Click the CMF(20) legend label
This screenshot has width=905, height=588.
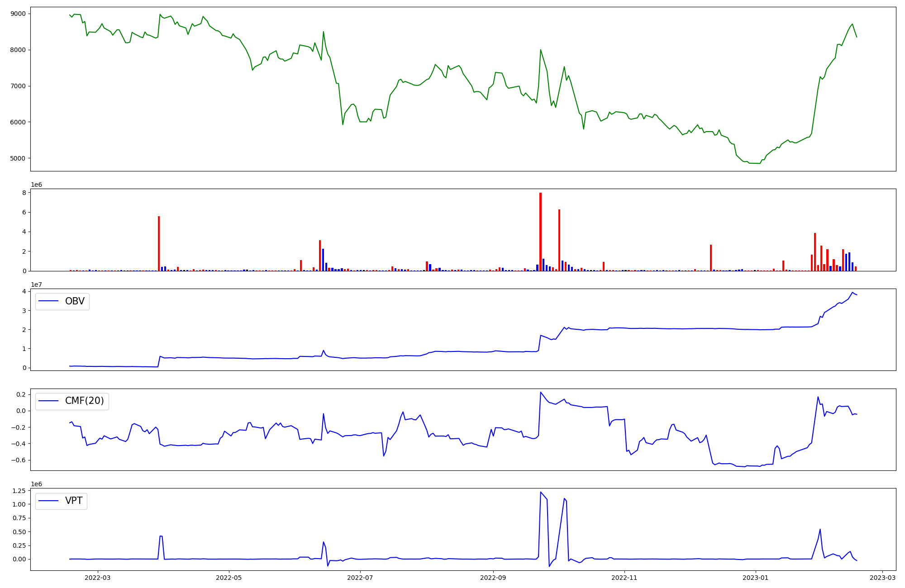84,401
